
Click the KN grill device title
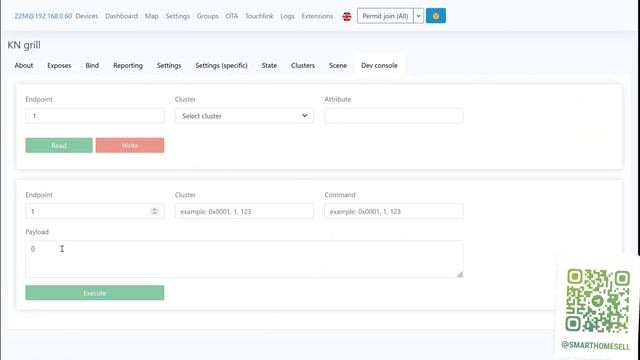(x=24, y=45)
